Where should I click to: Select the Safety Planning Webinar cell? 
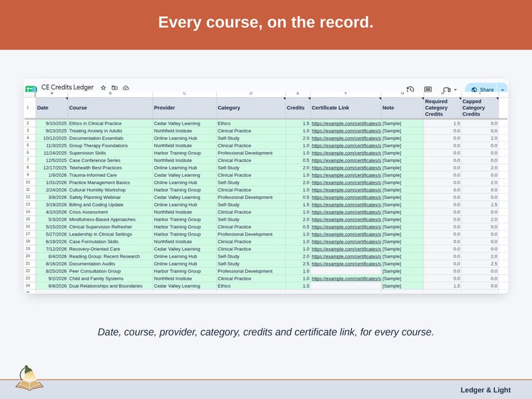[111, 197]
